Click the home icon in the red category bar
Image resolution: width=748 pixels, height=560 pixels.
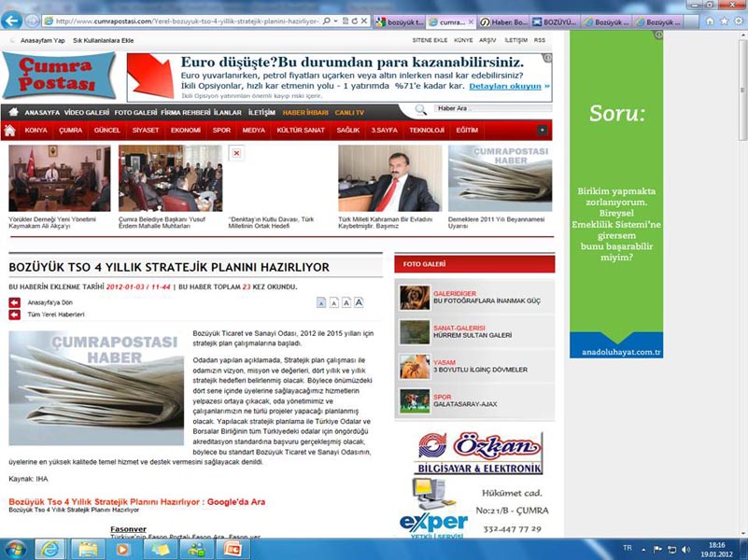pos(9,130)
